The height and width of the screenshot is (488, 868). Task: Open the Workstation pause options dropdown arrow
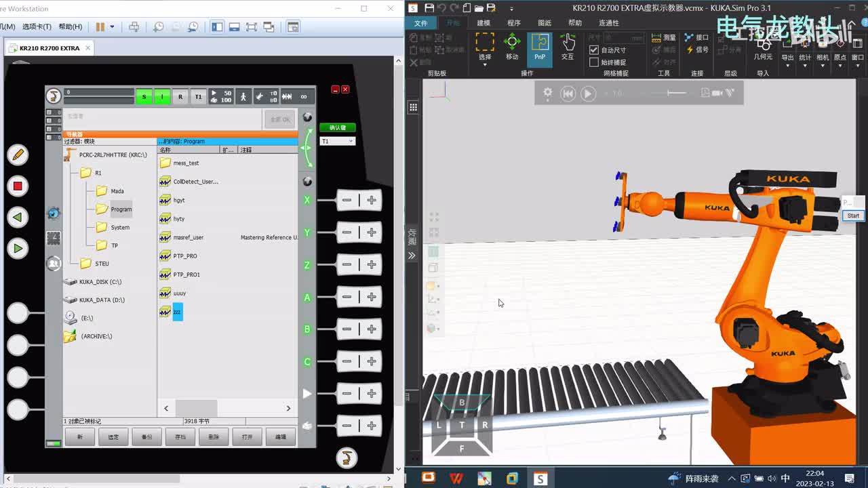112,27
